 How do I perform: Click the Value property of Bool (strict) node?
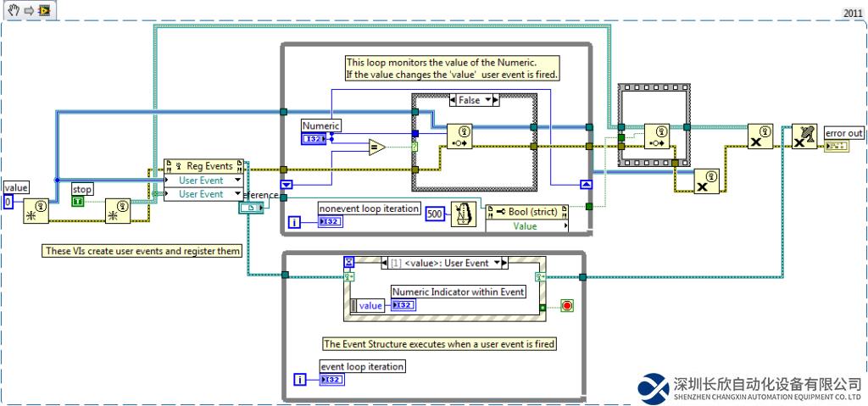click(525, 226)
